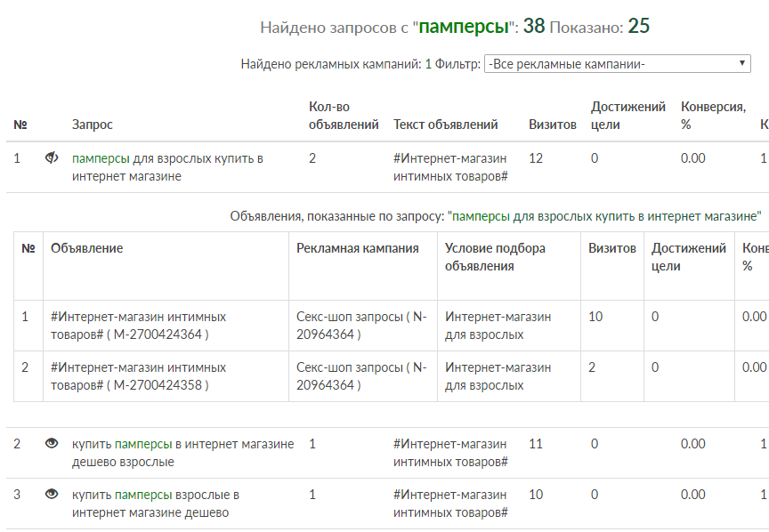
Task: Click 'Интернет-магазин для взрослых' condition in ad row 1
Action: pos(498,326)
